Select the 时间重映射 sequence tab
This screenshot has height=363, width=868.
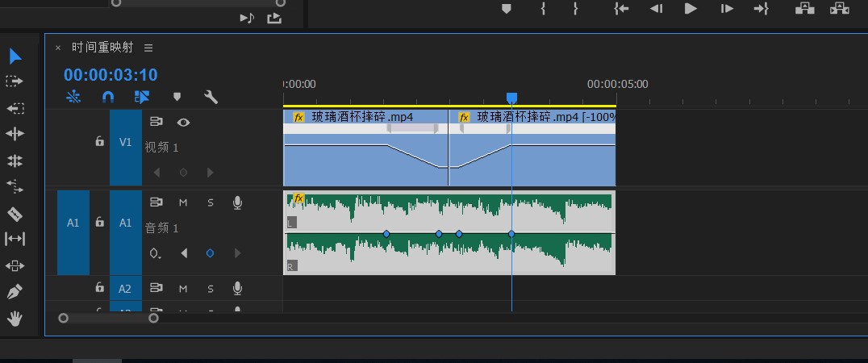102,48
